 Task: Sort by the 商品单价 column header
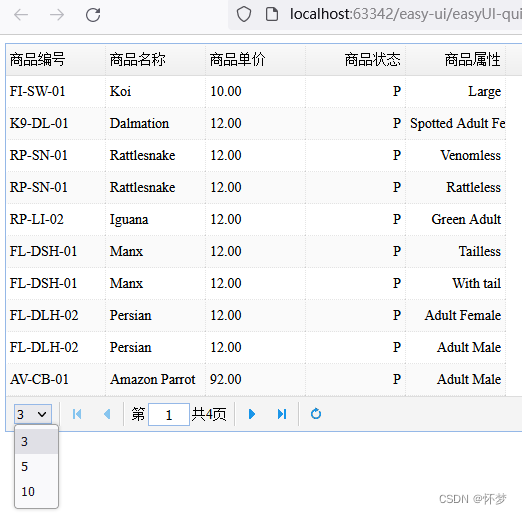pos(255,60)
